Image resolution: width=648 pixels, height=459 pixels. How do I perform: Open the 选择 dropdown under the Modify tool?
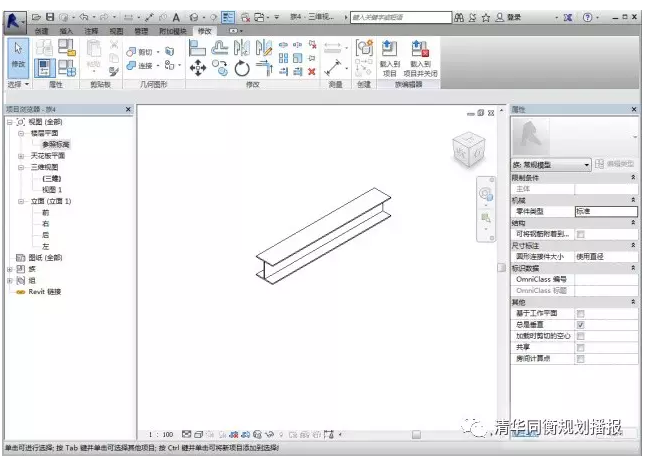click(x=19, y=84)
